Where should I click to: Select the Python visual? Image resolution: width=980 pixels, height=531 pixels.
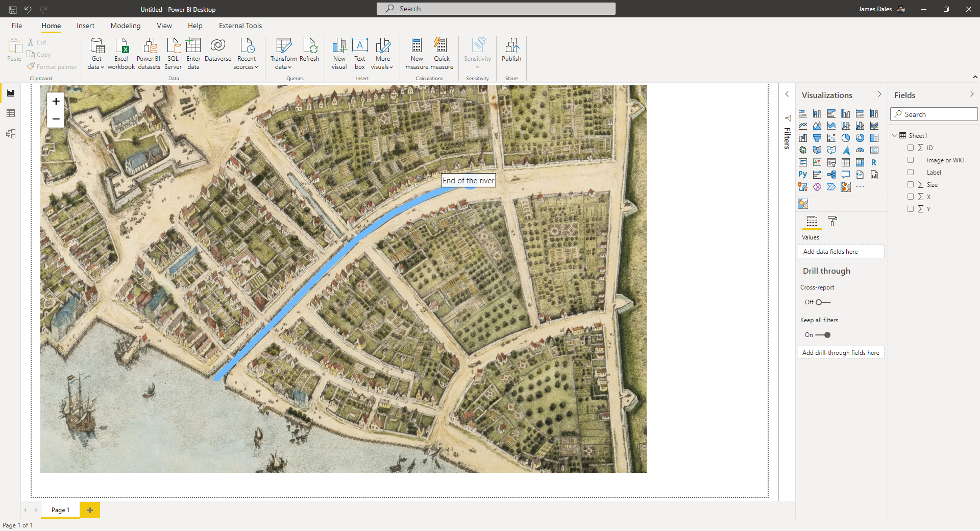click(x=803, y=175)
